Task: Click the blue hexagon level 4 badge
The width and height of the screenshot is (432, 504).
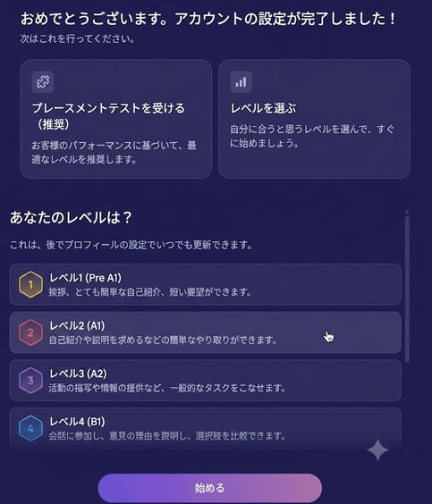Action: tap(30, 428)
